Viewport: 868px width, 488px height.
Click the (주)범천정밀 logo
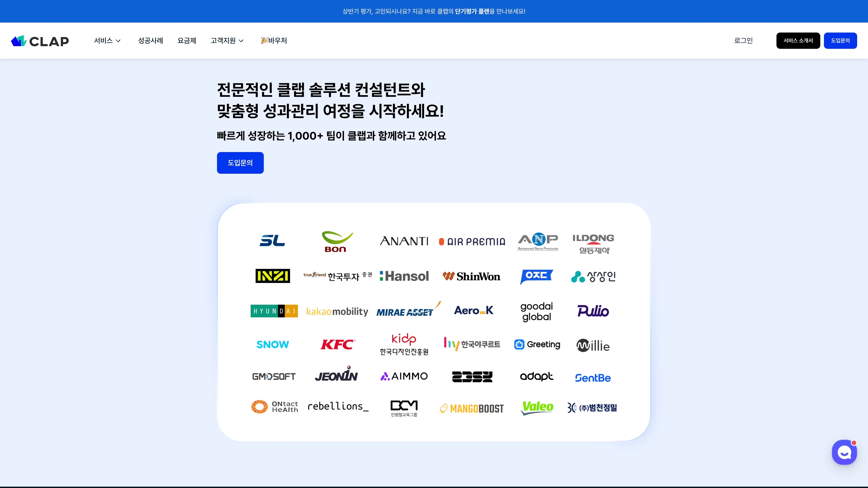pyautogui.click(x=592, y=408)
